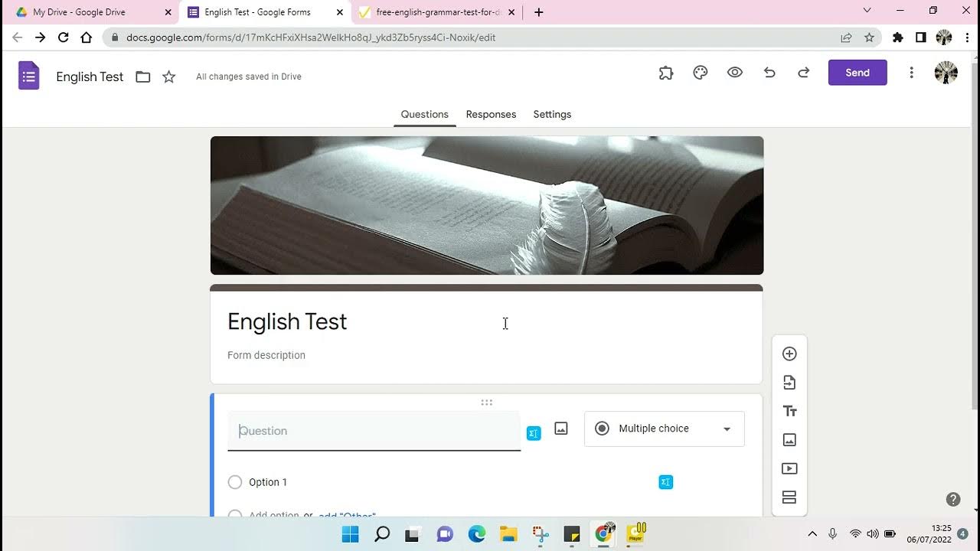
Task: Switch to Questions tab
Action: click(x=425, y=114)
